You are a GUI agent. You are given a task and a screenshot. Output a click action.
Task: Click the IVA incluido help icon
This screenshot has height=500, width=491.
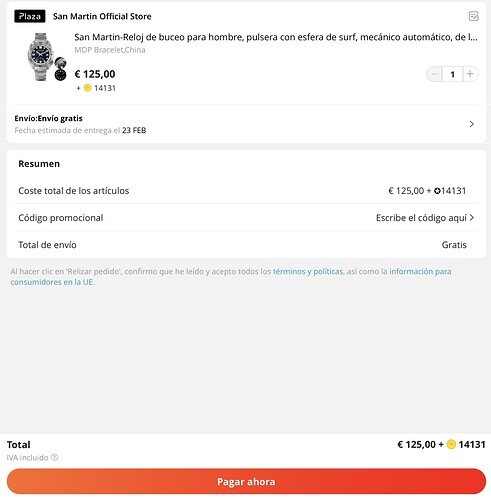tap(54, 457)
